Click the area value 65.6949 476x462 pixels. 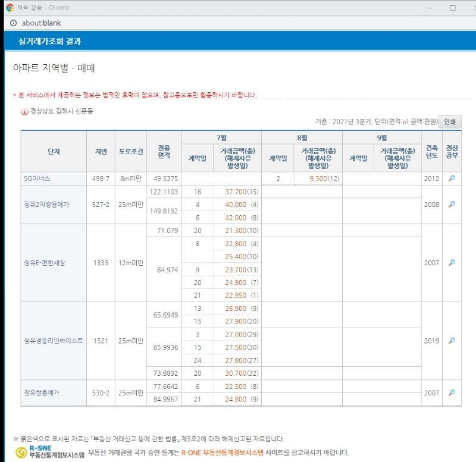pos(165,315)
